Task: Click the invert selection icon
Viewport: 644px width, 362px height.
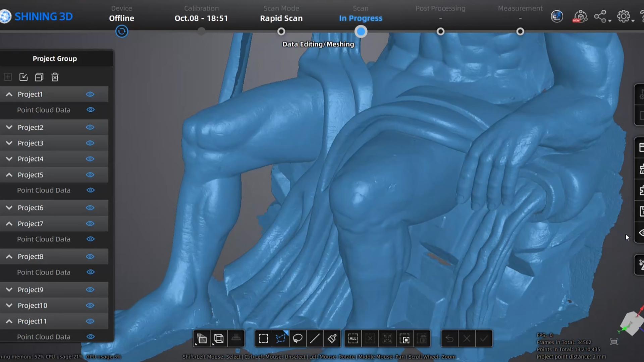Action: 405,339
